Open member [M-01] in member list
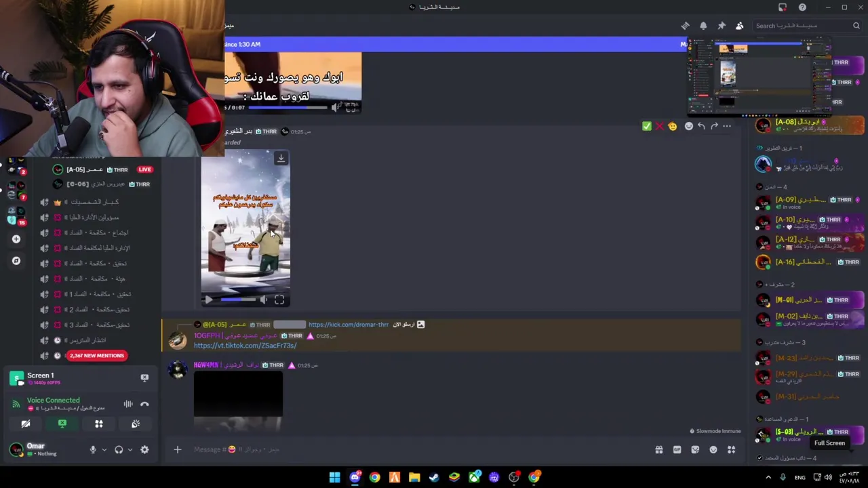The image size is (868, 488). coord(810,300)
